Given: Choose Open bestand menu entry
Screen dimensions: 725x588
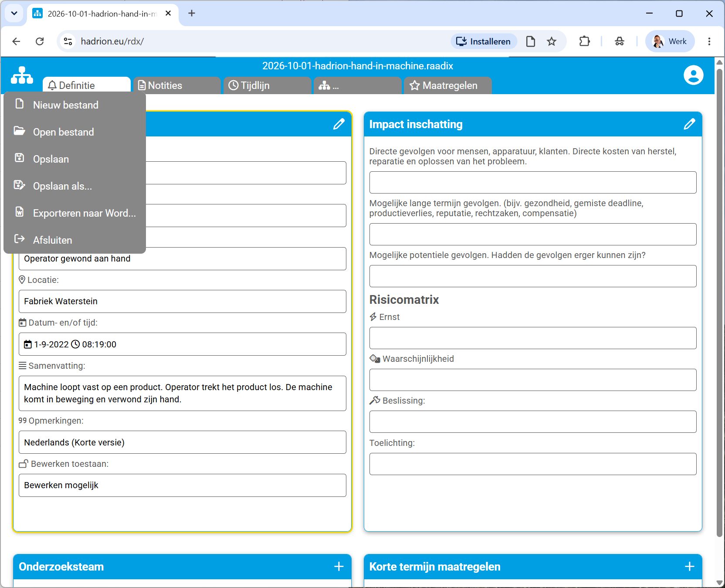Looking at the screenshot, I should (x=75, y=132).
